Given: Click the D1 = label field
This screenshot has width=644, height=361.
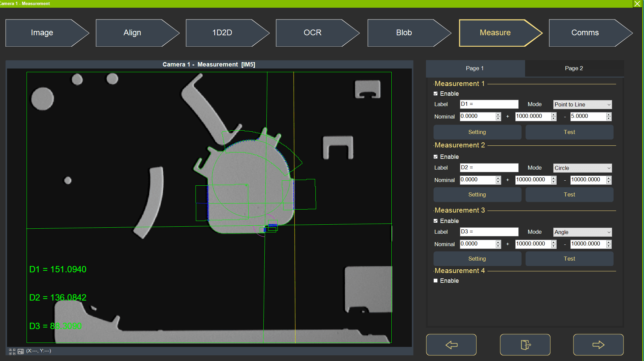Looking at the screenshot, I should pos(489,104).
